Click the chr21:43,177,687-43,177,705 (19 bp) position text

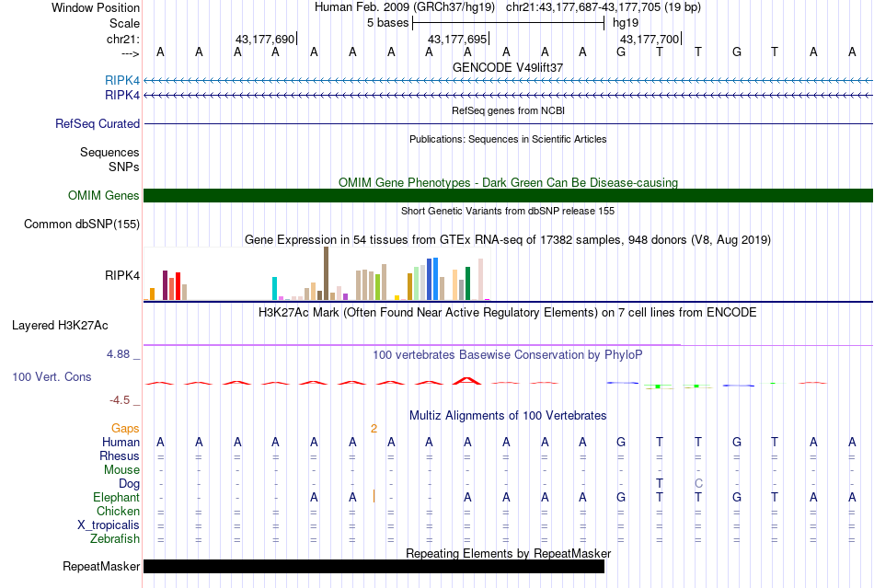pos(604,7)
